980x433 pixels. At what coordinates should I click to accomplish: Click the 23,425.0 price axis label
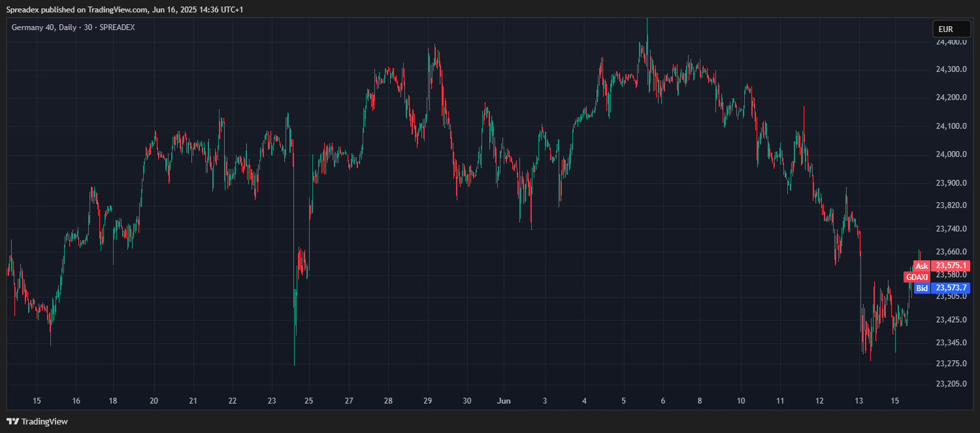951,320
